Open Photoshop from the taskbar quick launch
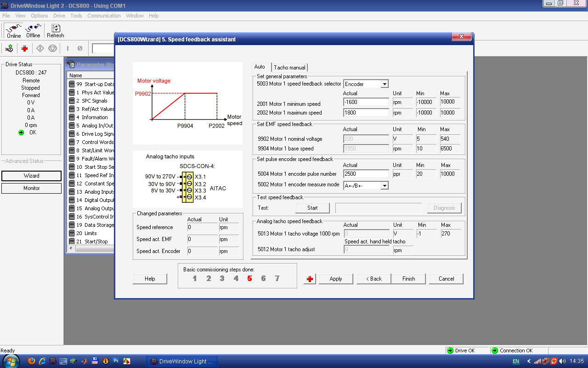The width and height of the screenshot is (588, 368). (116, 361)
